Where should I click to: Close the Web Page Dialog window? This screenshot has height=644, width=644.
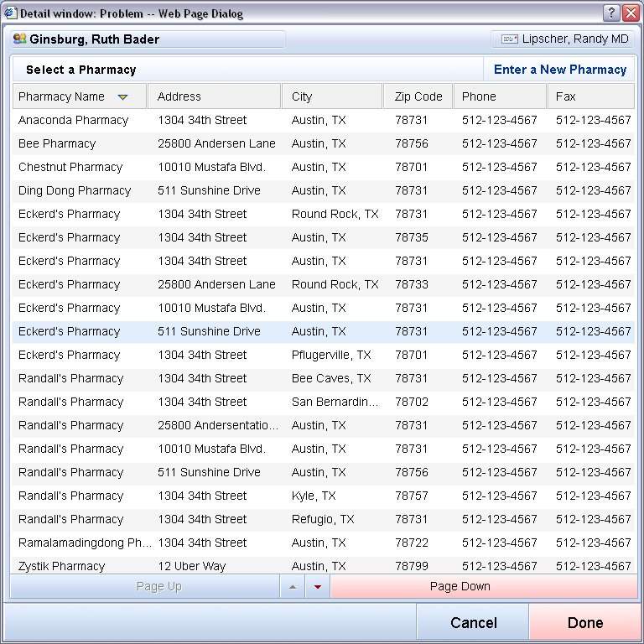(631, 13)
